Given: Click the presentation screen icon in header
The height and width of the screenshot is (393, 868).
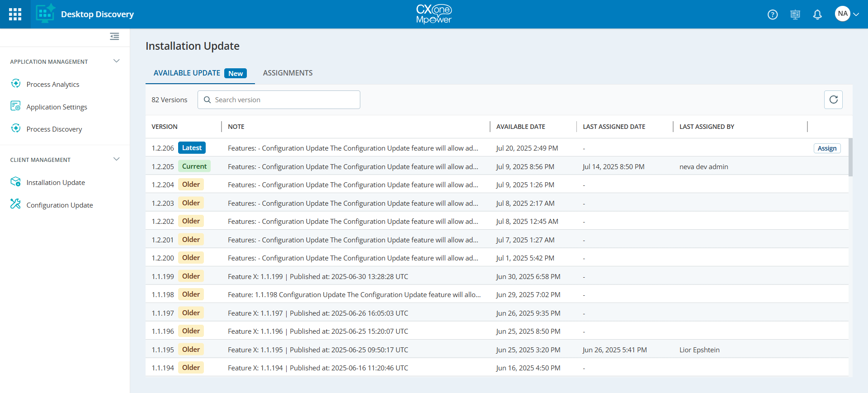Looking at the screenshot, I should click(795, 14).
